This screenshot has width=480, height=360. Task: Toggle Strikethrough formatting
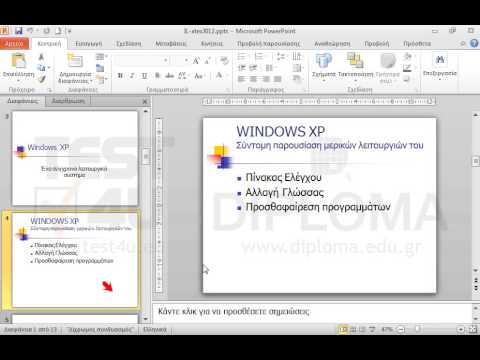click(169, 76)
